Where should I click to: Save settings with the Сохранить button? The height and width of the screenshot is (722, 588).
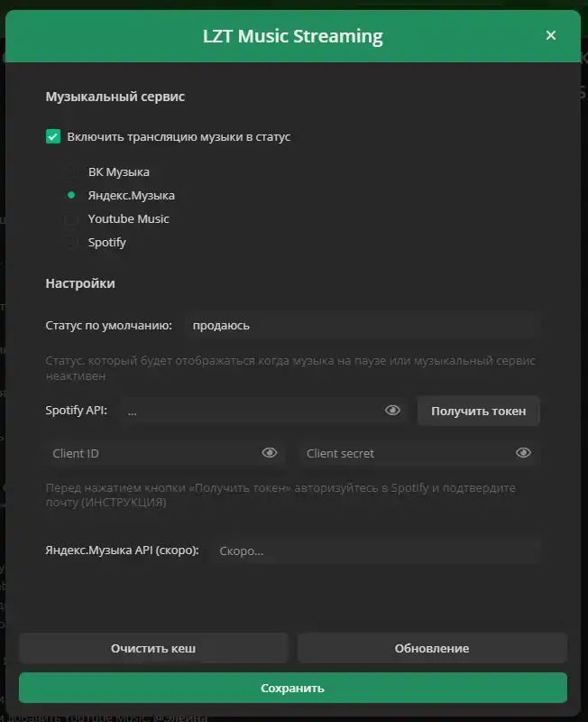point(293,688)
